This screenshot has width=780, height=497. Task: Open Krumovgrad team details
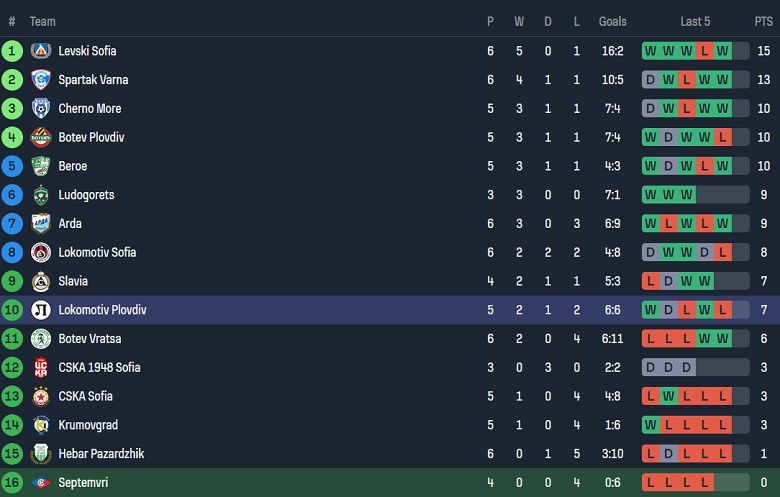click(x=88, y=425)
